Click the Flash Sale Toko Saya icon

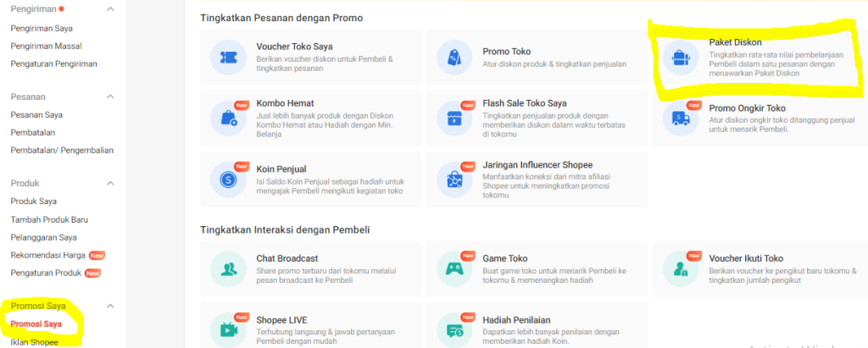454,118
